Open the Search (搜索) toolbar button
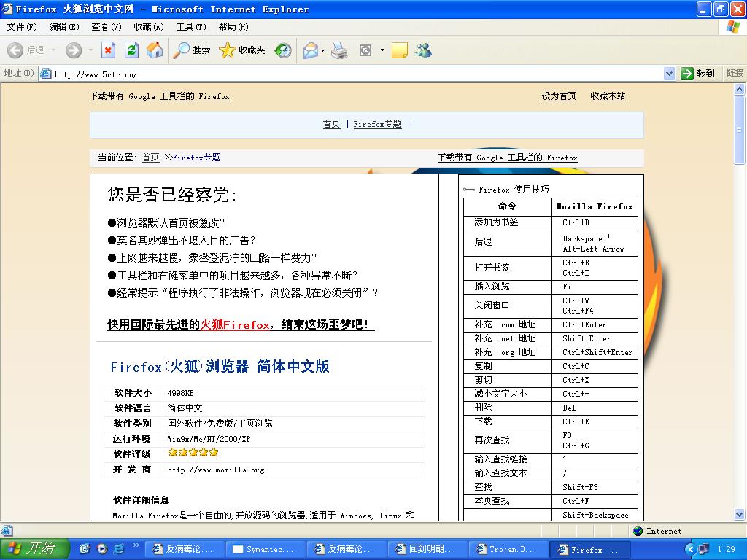The height and width of the screenshot is (560, 747). (x=192, y=50)
